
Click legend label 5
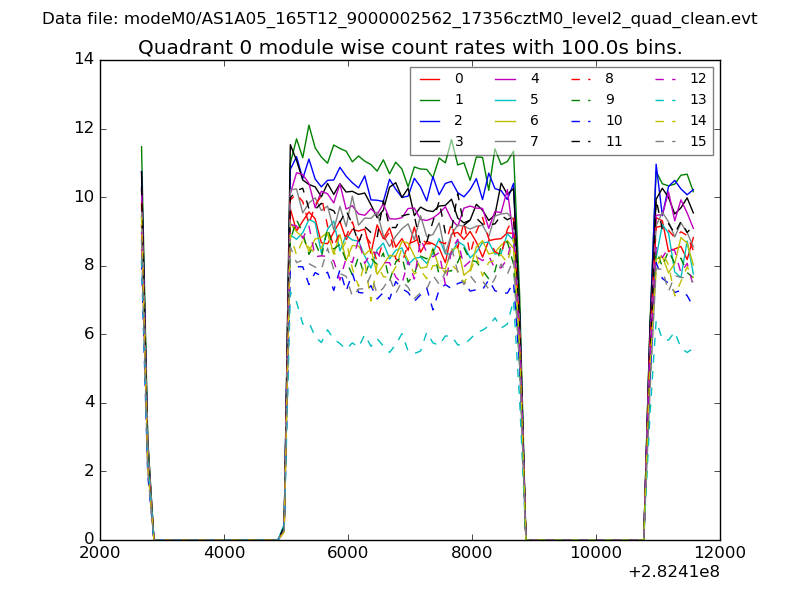click(x=535, y=99)
